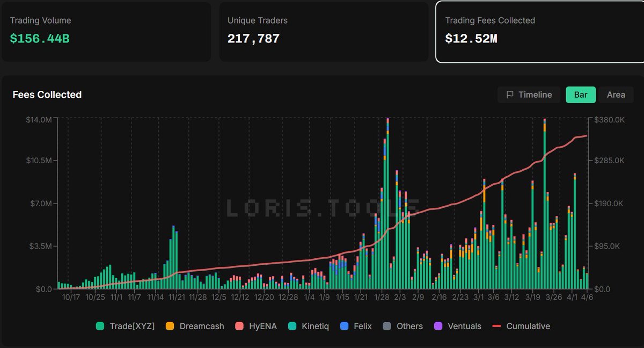Screen dimensions: 644x348
Task: Switch chart to Area view
Action: click(x=616, y=95)
